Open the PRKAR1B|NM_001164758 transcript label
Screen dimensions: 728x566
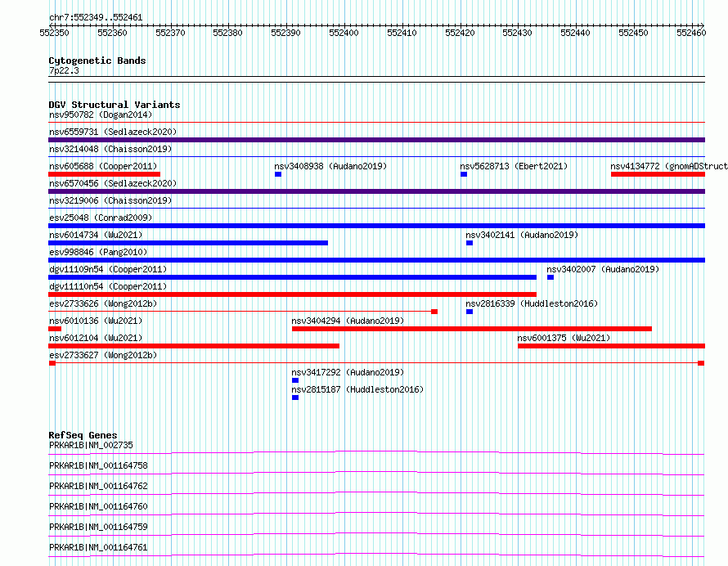coord(98,465)
